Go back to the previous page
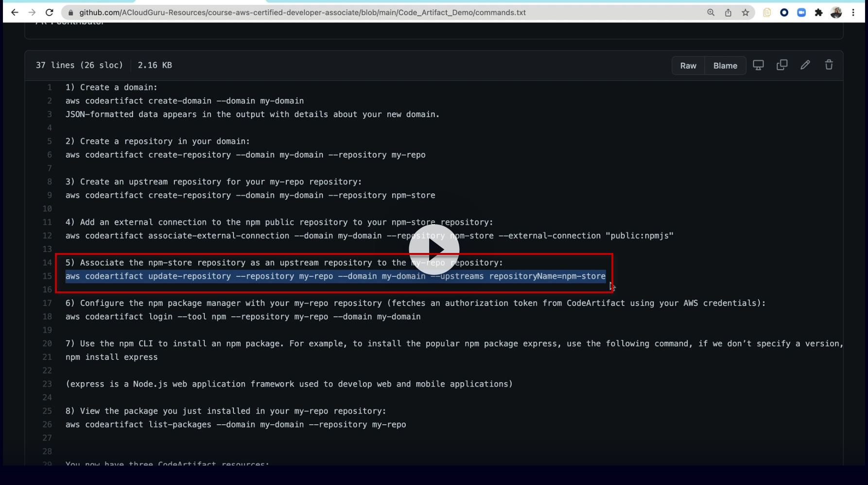This screenshot has height=485, width=868. (x=15, y=13)
